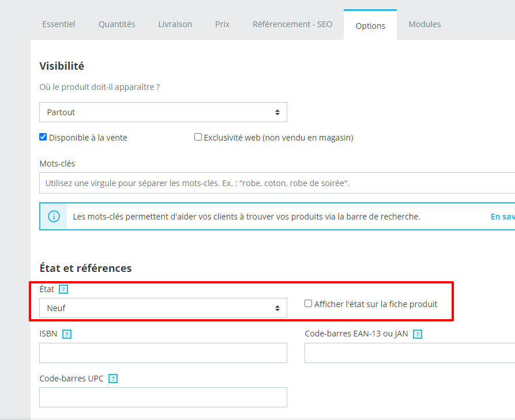Open the Référencement - SEO tab
This screenshot has height=420, width=515.
pyautogui.click(x=292, y=24)
